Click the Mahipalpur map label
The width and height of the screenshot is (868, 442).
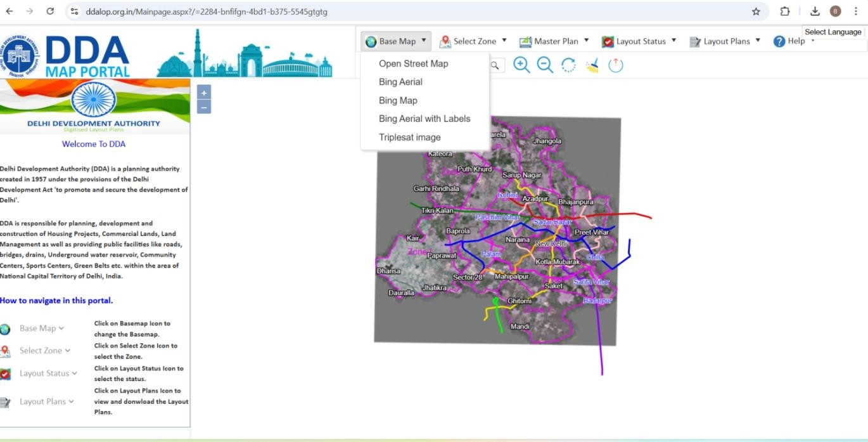coord(511,276)
